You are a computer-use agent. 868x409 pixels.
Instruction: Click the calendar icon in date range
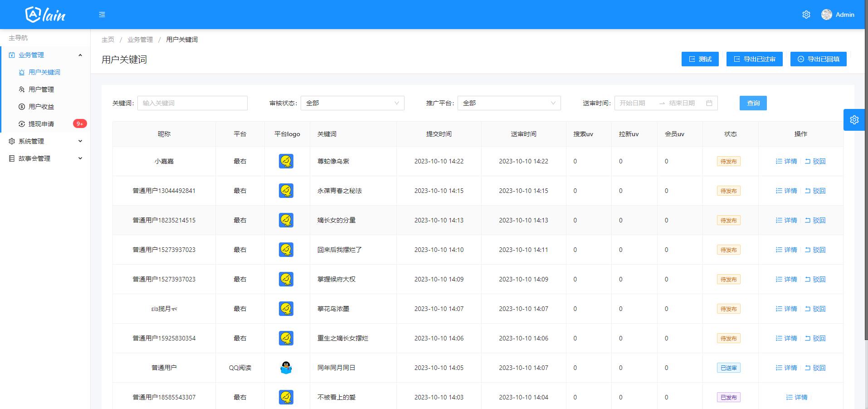click(709, 103)
